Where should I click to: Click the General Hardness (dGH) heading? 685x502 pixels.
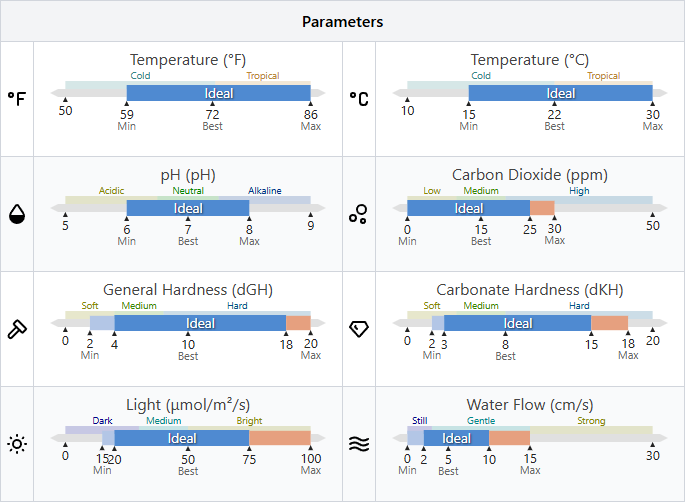click(x=188, y=290)
